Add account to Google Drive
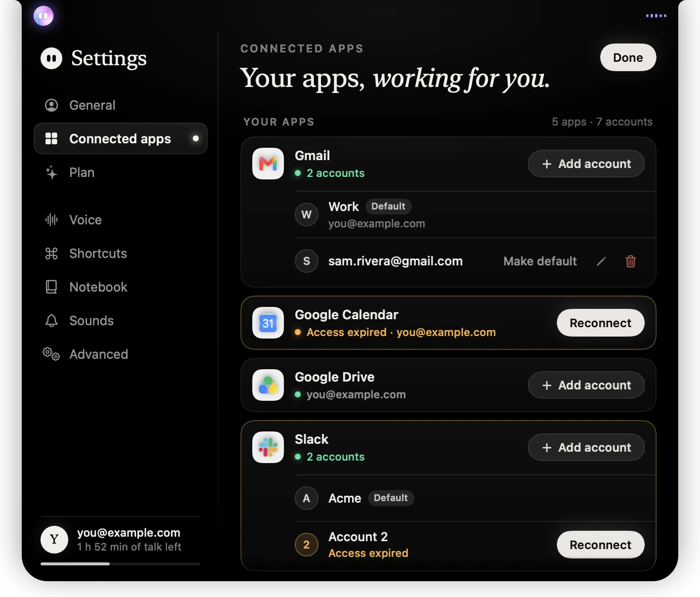 [586, 385]
